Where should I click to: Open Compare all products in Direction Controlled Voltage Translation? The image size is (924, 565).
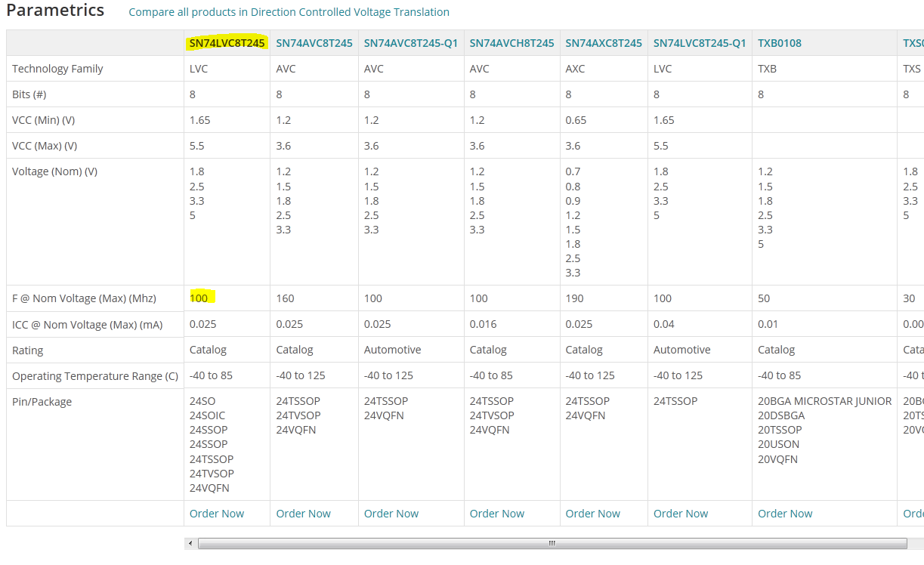tap(289, 12)
